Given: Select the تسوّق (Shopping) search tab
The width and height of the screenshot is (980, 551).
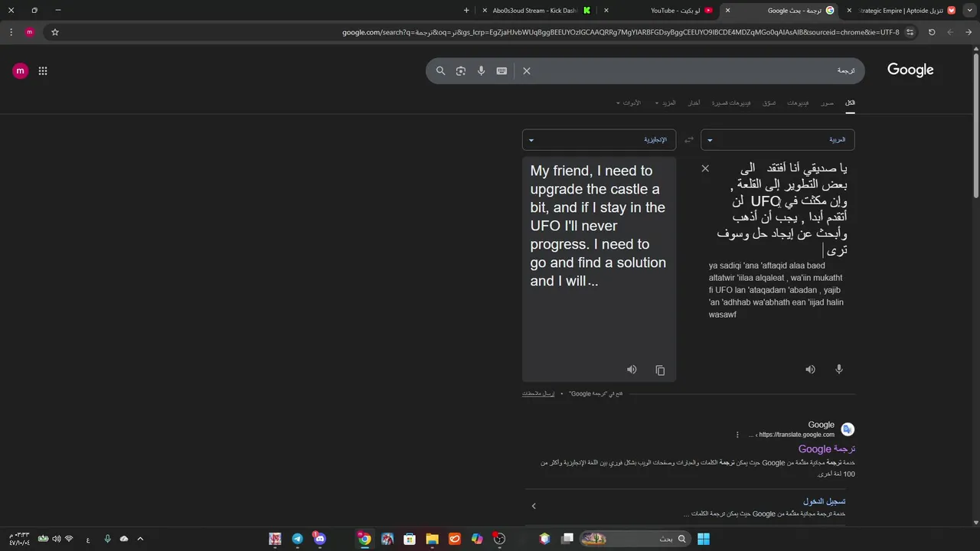Looking at the screenshot, I should click(769, 103).
